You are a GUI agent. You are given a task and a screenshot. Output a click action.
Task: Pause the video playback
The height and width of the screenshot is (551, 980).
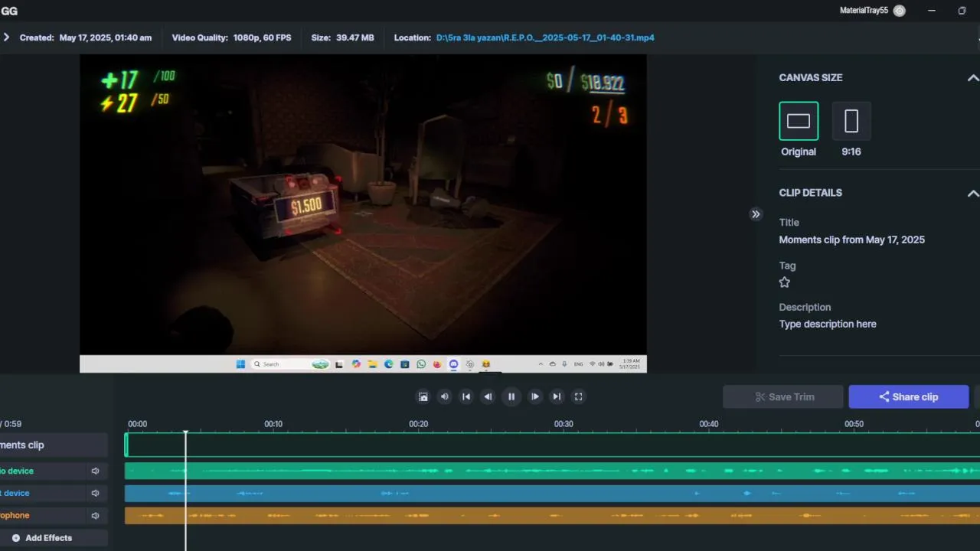coord(511,396)
